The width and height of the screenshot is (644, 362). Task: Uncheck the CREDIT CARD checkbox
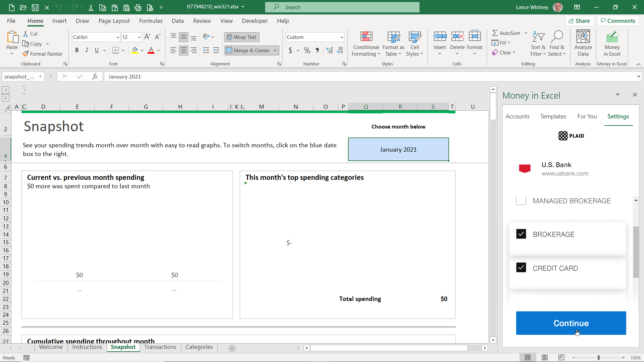(521, 268)
